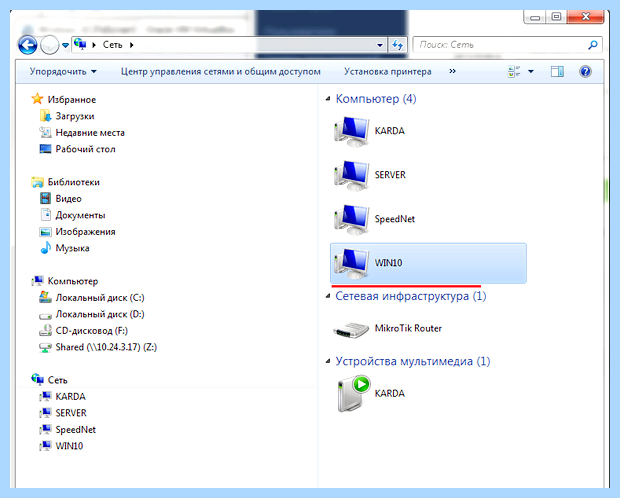Open the Музыка library

pos(72,248)
